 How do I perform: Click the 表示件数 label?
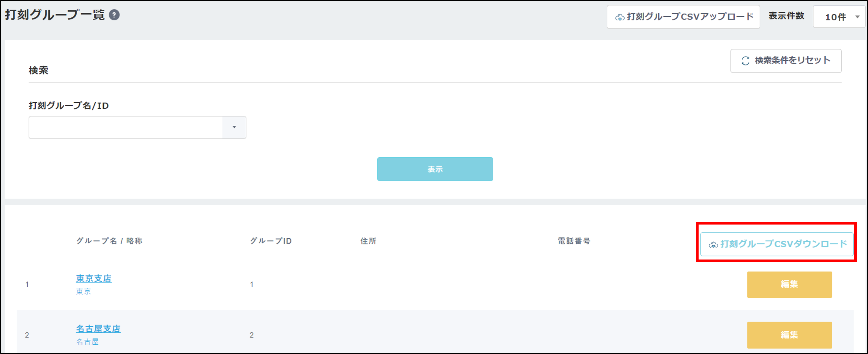(x=786, y=16)
